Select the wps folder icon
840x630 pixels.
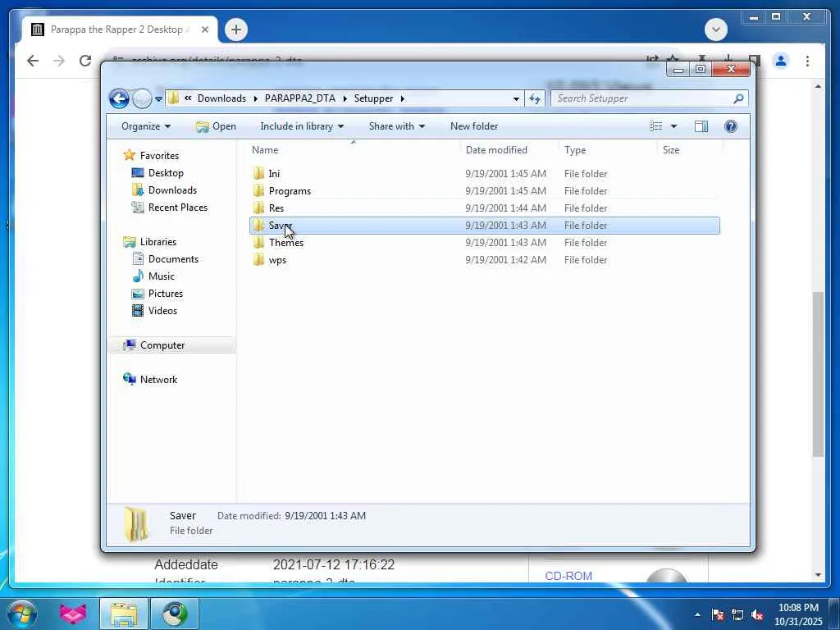(258, 259)
